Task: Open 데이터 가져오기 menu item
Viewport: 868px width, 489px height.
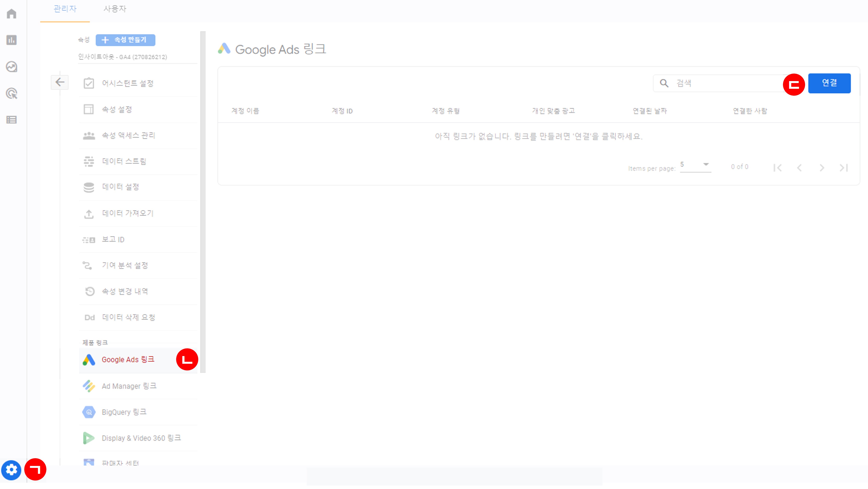Action: 138,214
